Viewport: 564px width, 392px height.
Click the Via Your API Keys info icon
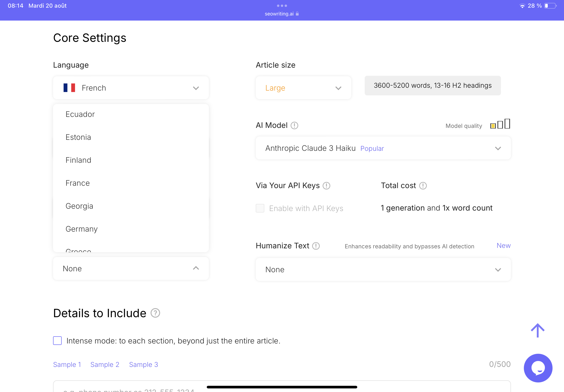click(x=326, y=186)
